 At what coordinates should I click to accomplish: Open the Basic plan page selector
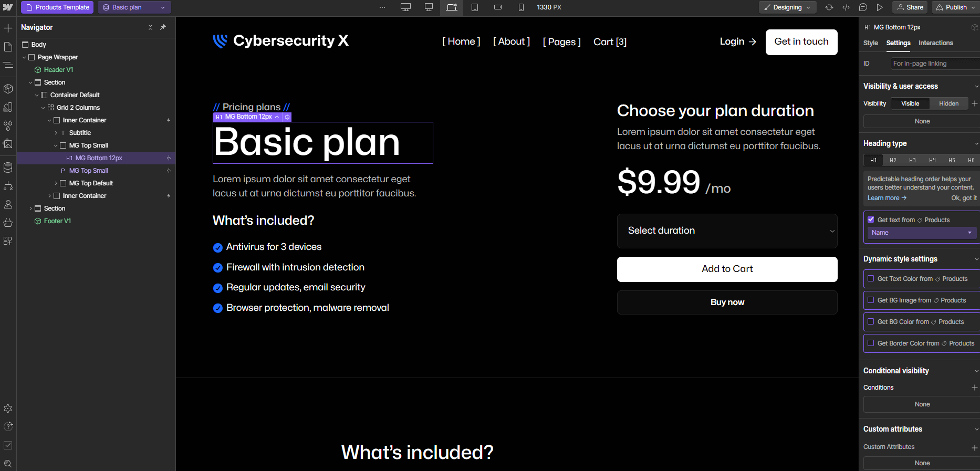pyautogui.click(x=134, y=7)
